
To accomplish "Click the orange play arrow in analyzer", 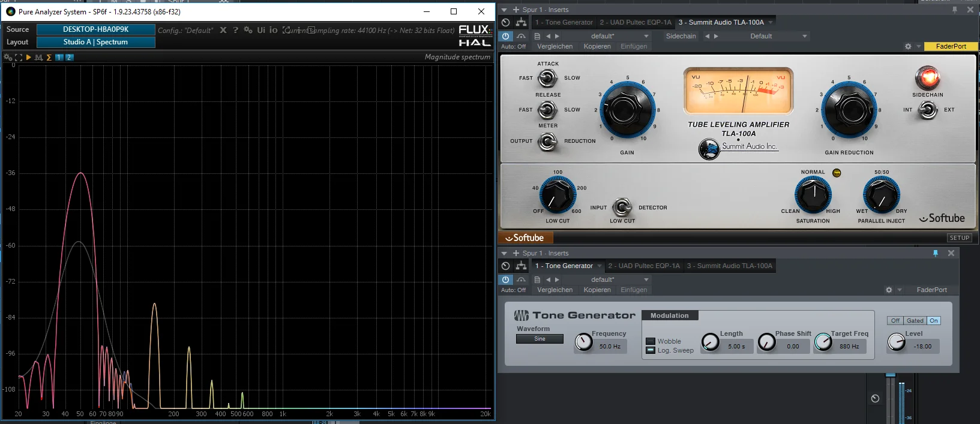I will coord(28,58).
